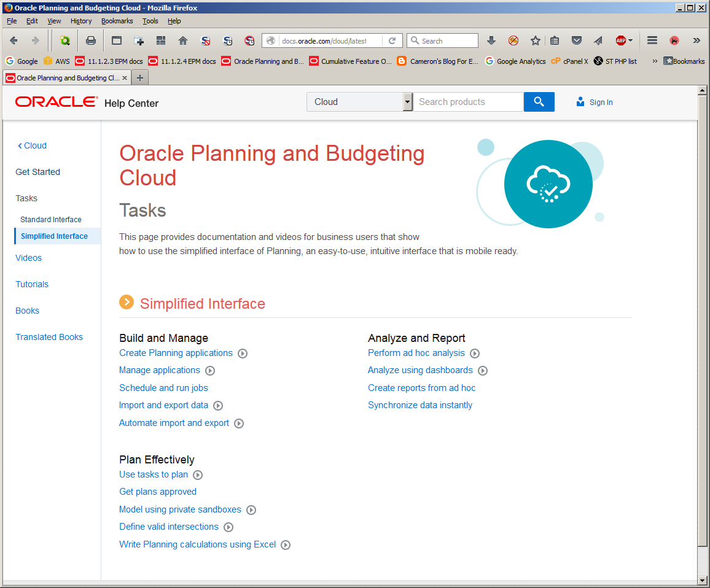Viewport: 710px width, 588px height.
Task: Click the vertical scrollbar down arrow
Action: pos(702,580)
